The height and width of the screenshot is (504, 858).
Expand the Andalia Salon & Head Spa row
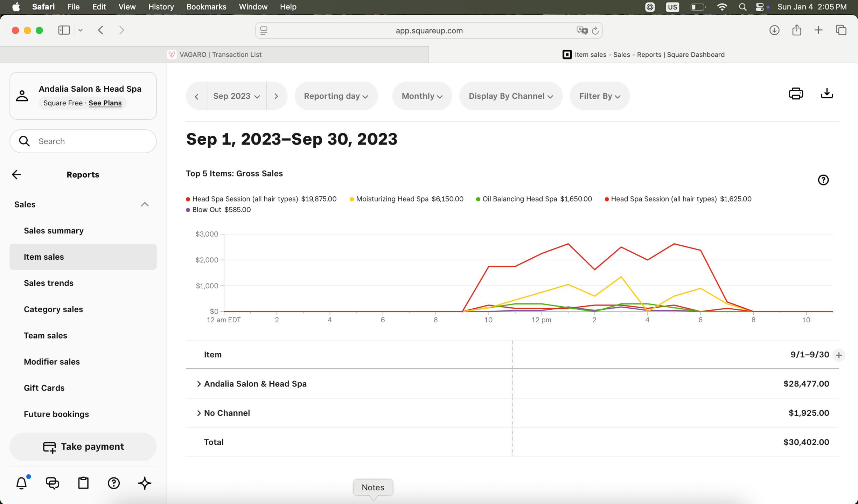(199, 384)
